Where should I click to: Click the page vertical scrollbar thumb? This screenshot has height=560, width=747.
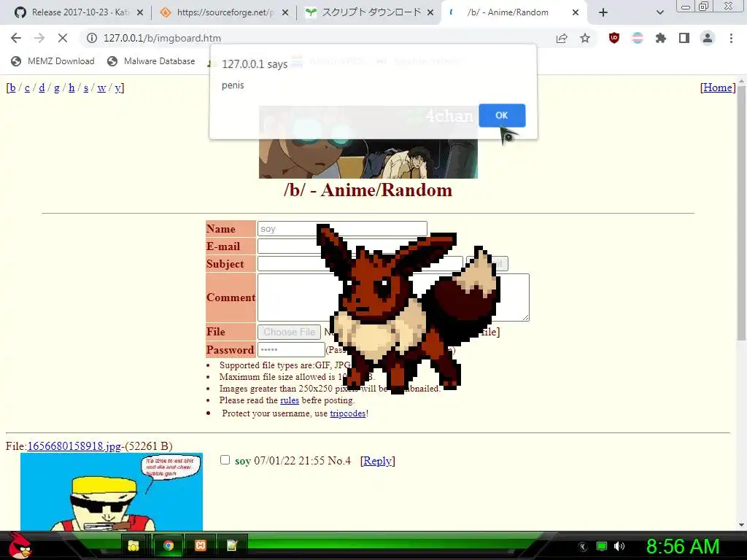tap(741, 212)
